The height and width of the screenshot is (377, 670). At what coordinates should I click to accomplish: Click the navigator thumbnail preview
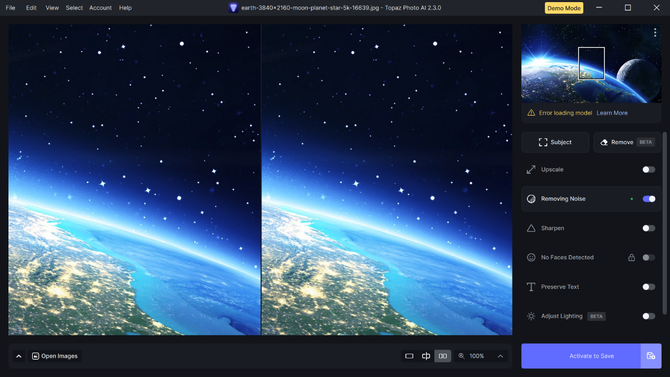(x=591, y=63)
